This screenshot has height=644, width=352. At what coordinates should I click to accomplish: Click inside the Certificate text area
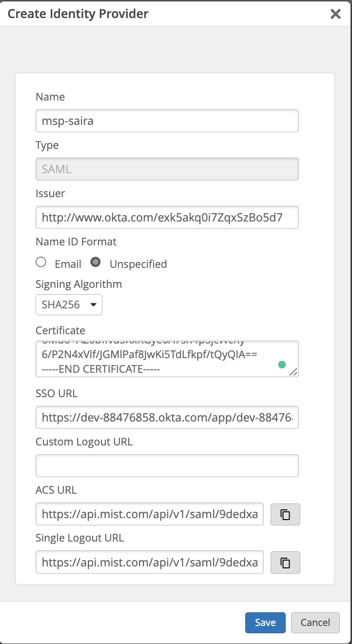pyautogui.click(x=156, y=359)
